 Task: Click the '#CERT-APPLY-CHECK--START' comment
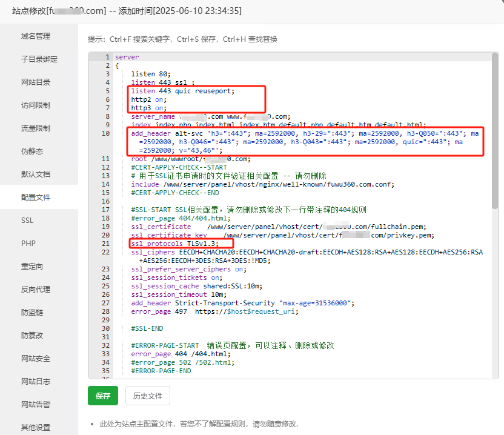(x=179, y=167)
